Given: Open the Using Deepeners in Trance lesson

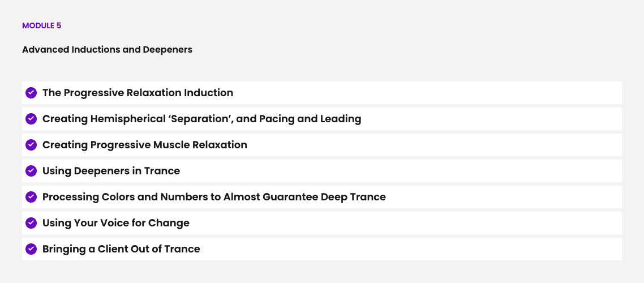Looking at the screenshot, I should point(111,171).
